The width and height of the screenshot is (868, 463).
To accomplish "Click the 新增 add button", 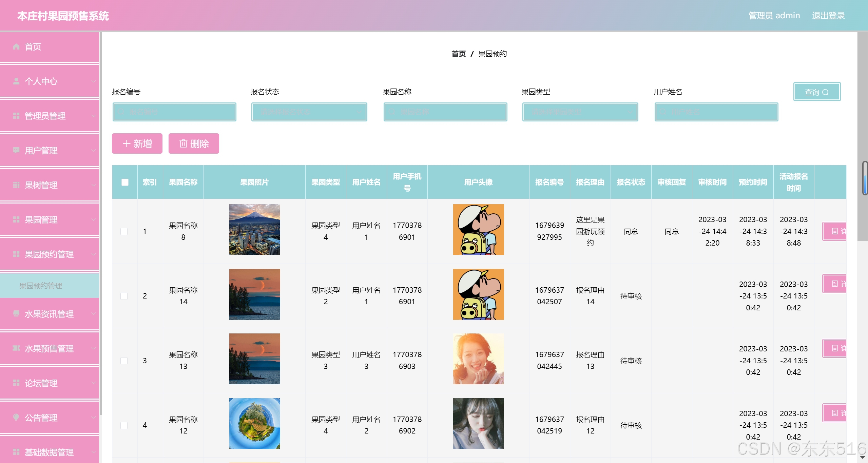I will pos(137,143).
